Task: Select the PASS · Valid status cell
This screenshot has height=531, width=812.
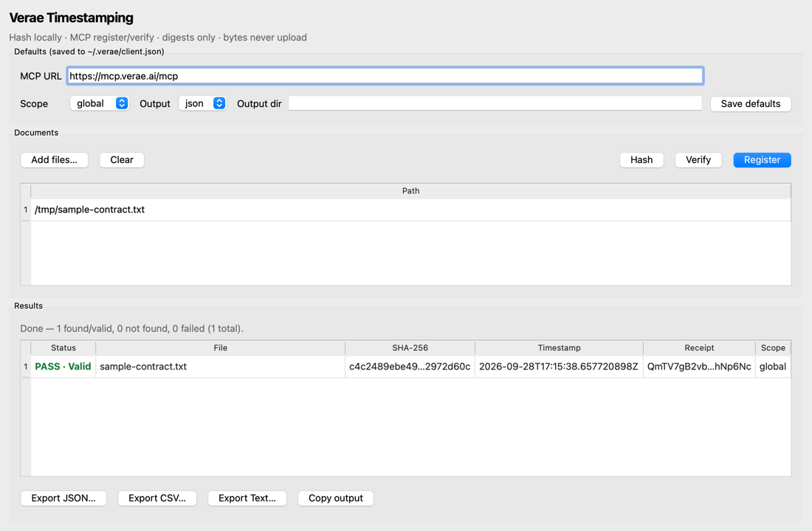Action: click(63, 367)
